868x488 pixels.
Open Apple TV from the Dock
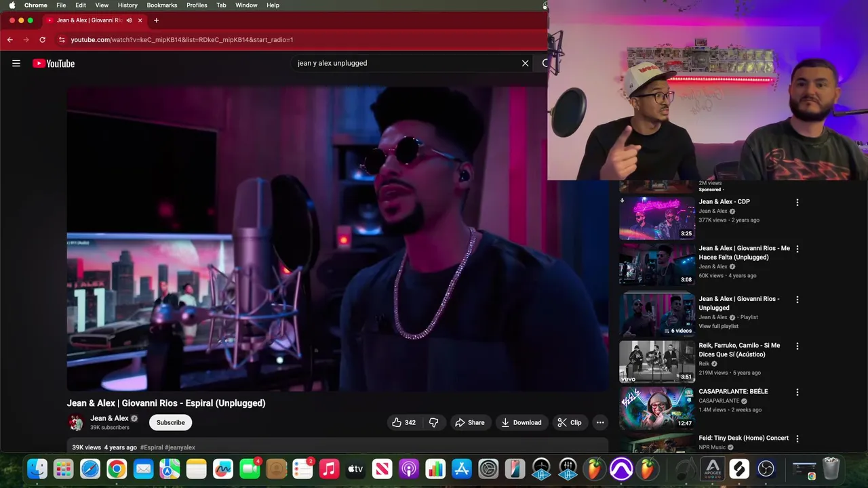(355, 468)
